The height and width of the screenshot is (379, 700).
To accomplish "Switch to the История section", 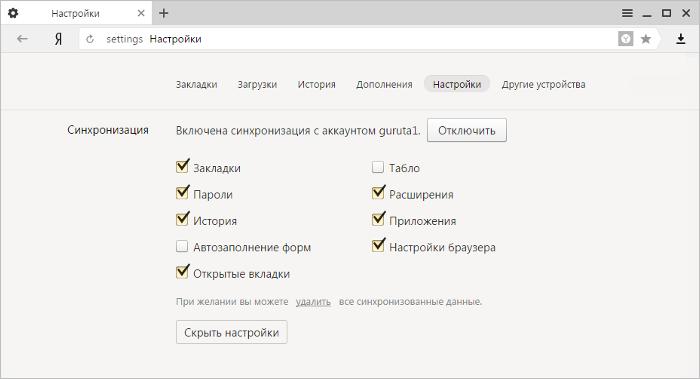I will pos(317,84).
